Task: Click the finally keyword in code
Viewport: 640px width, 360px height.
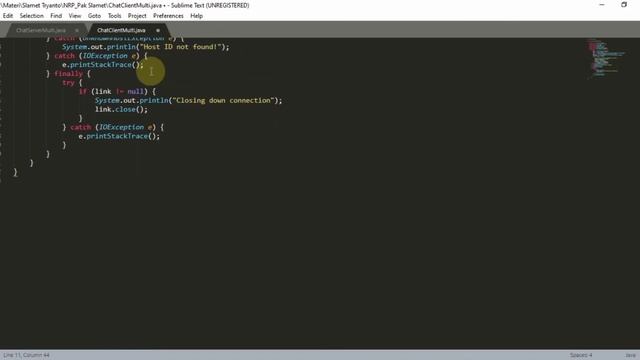Action: tap(68, 74)
